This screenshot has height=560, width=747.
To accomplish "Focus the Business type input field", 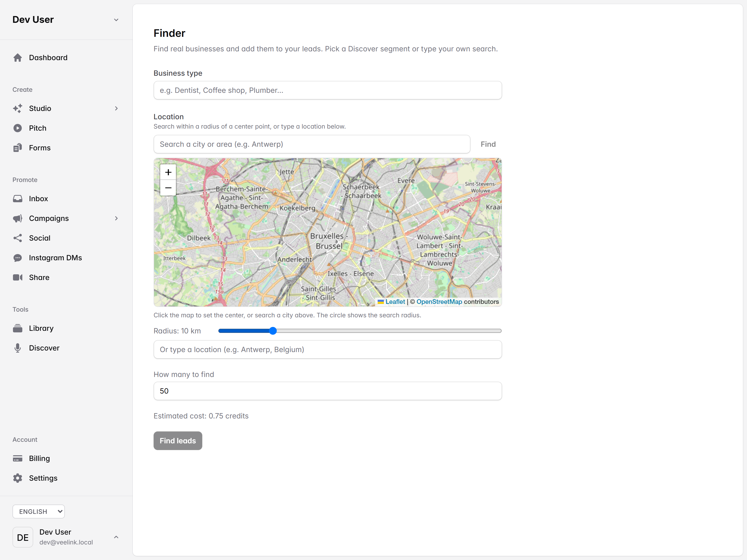I will click(328, 90).
